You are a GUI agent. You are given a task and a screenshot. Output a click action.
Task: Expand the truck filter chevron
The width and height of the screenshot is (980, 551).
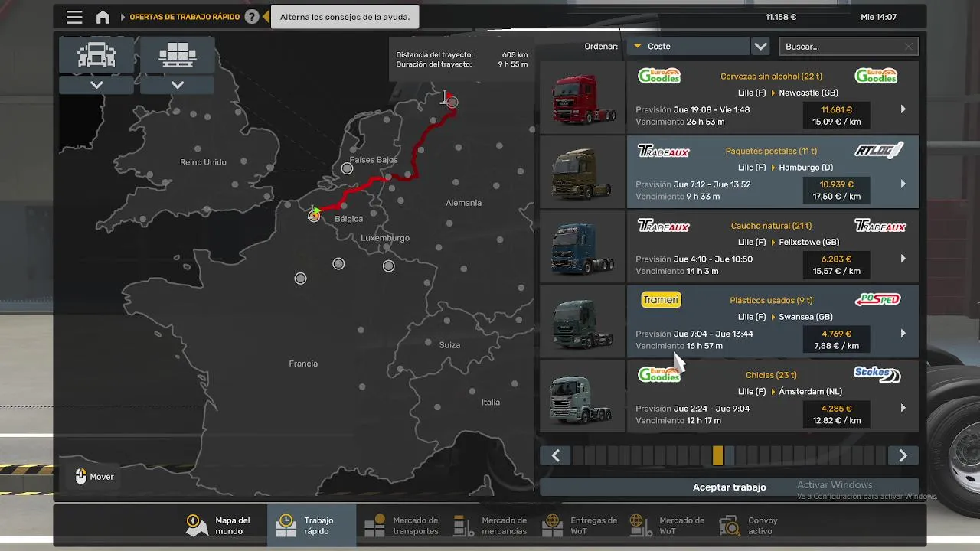(x=96, y=85)
